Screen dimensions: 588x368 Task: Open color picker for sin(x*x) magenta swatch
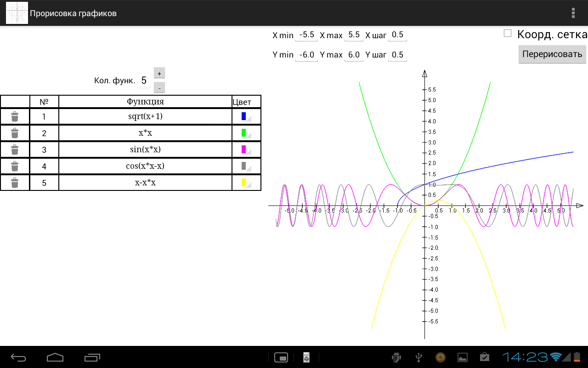246,150
